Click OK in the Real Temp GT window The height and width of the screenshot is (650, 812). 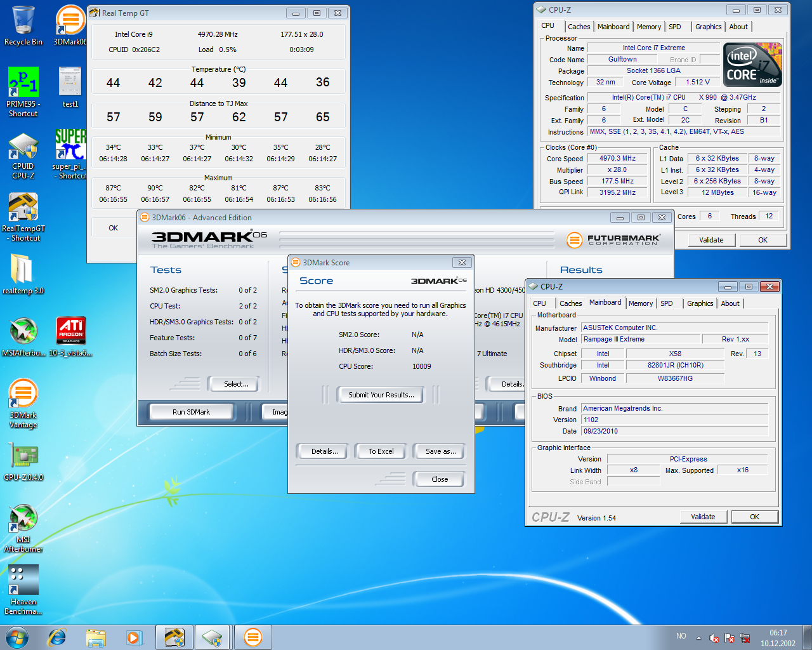(x=113, y=228)
